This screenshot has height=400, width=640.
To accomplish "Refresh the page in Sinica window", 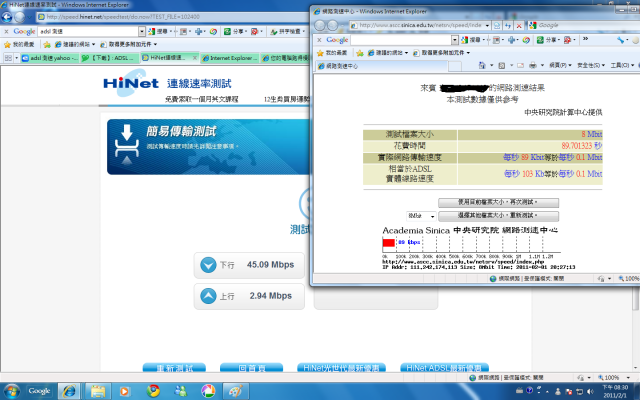I will (x=508, y=25).
